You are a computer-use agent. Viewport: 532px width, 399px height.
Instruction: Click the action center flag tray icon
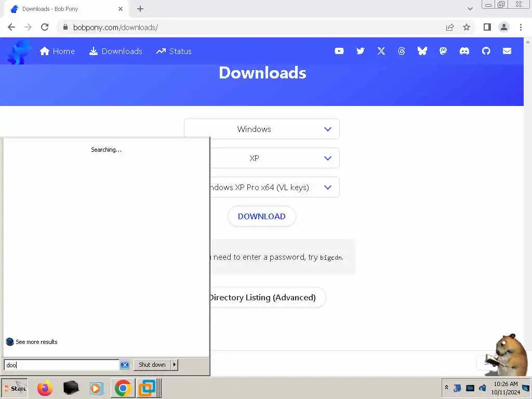pyautogui.click(x=457, y=388)
